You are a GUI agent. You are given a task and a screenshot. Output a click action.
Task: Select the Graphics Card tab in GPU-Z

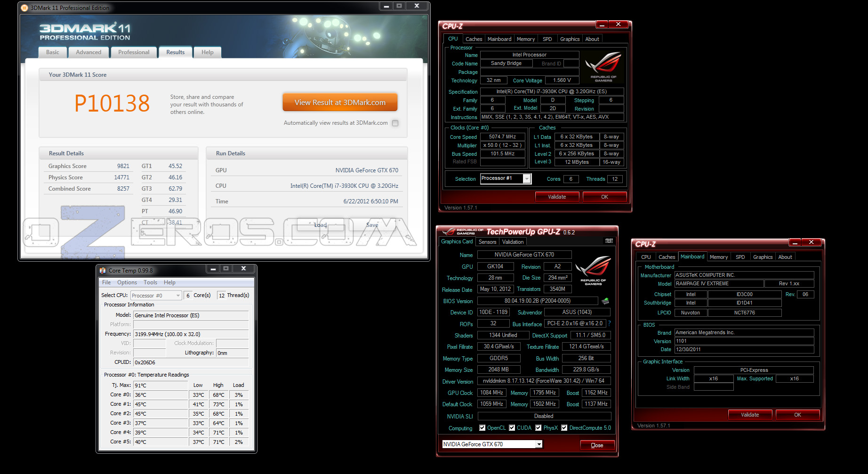coord(457,241)
